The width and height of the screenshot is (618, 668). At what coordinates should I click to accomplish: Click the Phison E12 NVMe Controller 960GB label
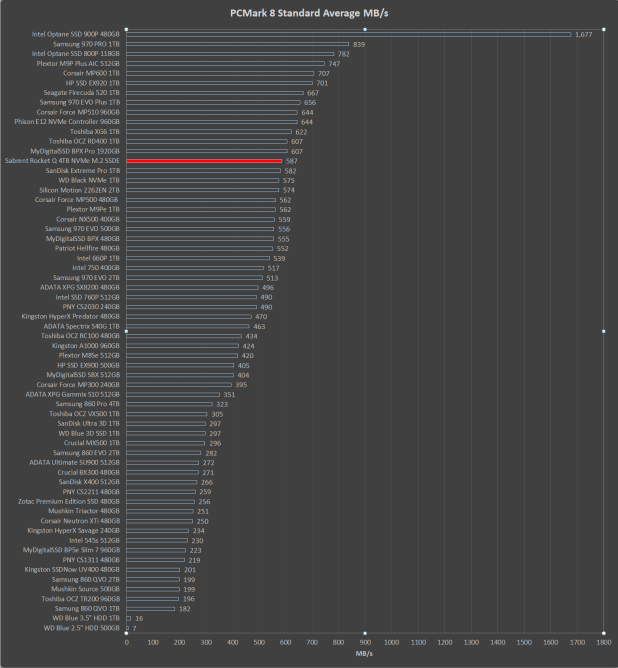click(x=67, y=122)
